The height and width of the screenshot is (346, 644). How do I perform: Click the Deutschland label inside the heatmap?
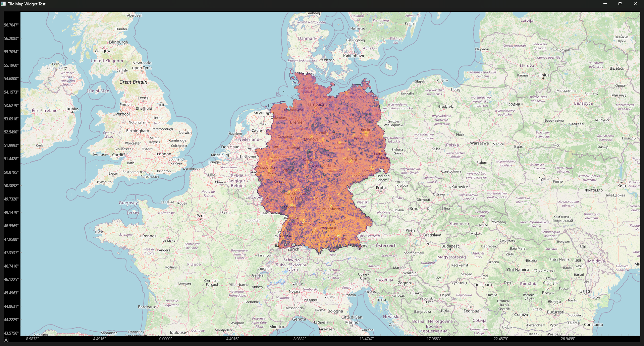click(x=324, y=165)
